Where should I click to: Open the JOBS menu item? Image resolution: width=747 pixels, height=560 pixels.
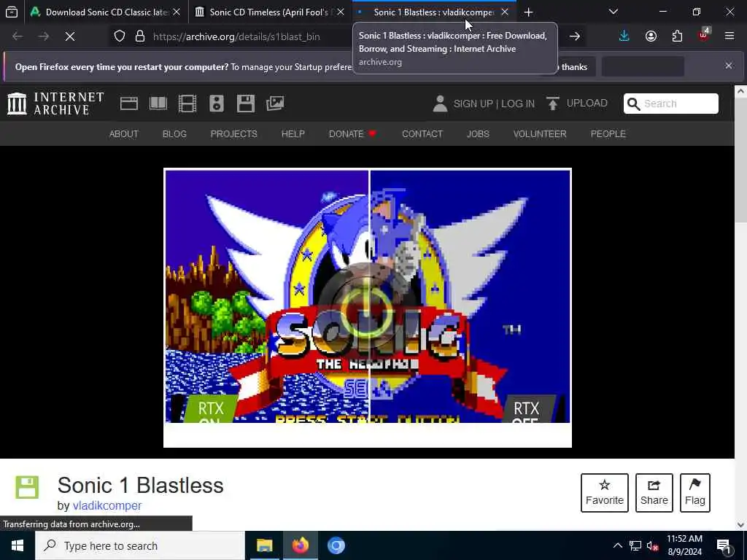coord(478,134)
